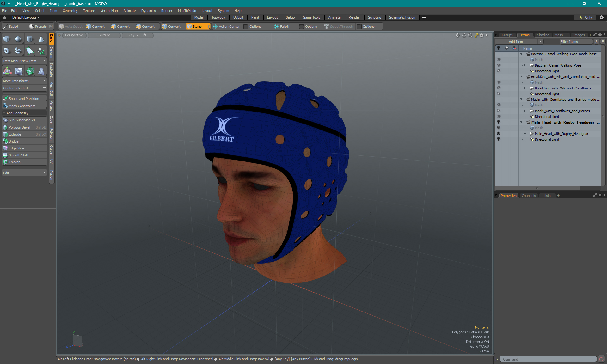Click the viewport maximize icon
Screen dimensions: 607x364
coord(476,35)
